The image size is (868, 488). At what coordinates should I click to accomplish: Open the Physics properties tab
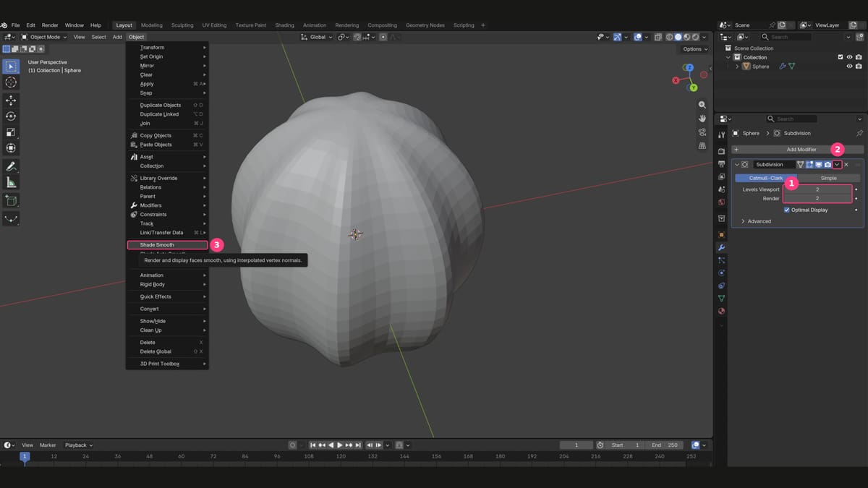(721, 273)
